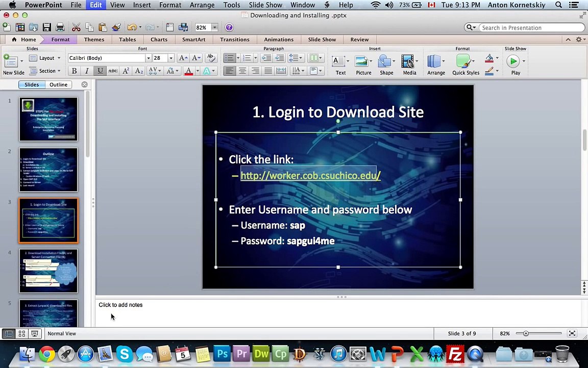The height and width of the screenshot is (368, 588).
Task: Expand the Section dropdown
Action: point(44,71)
